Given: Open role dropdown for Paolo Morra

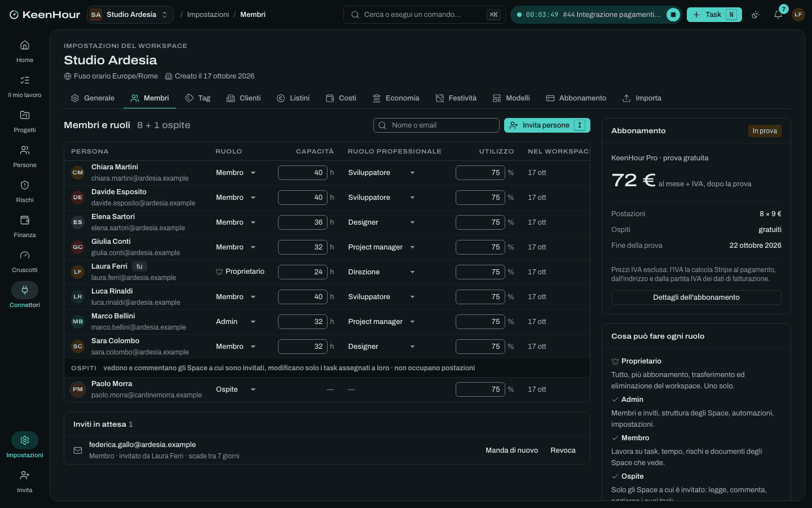Looking at the screenshot, I should pos(236,389).
